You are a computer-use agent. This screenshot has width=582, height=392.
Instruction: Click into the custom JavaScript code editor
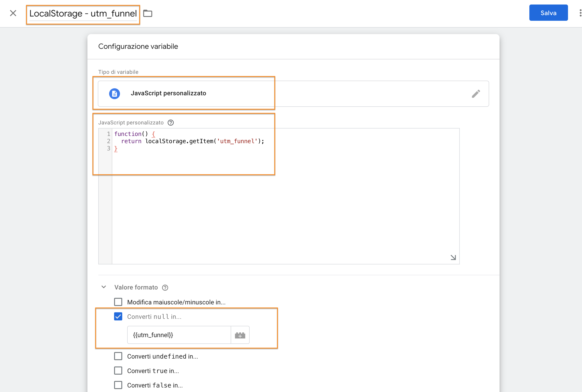point(285,196)
